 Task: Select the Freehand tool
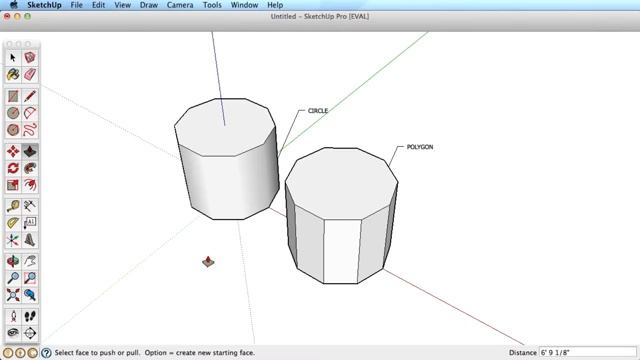point(30,130)
